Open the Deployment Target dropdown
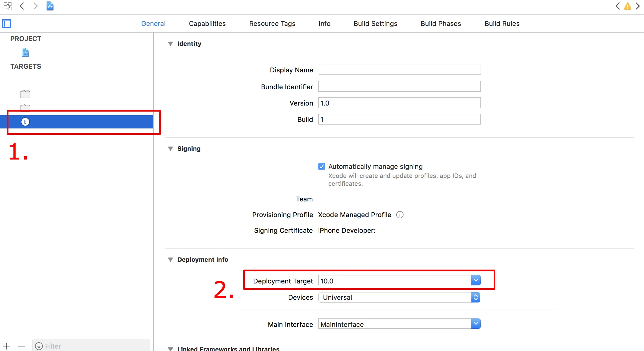644x351 pixels. tap(476, 280)
